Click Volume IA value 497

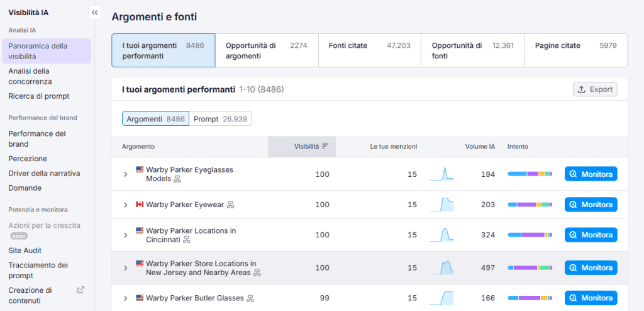488,268
